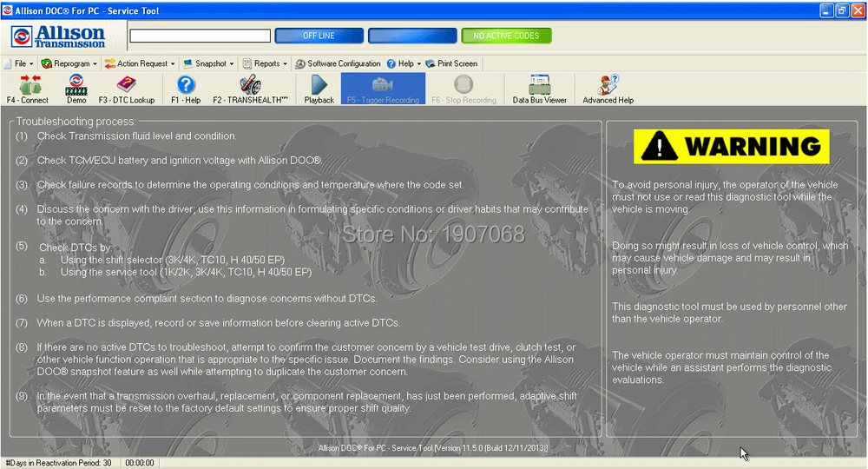Open the Reprogram menu
868x469 pixels.
[69, 63]
